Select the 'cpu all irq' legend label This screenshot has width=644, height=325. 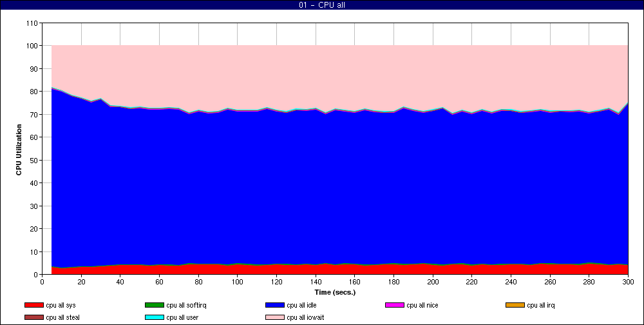(x=540, y=305)
